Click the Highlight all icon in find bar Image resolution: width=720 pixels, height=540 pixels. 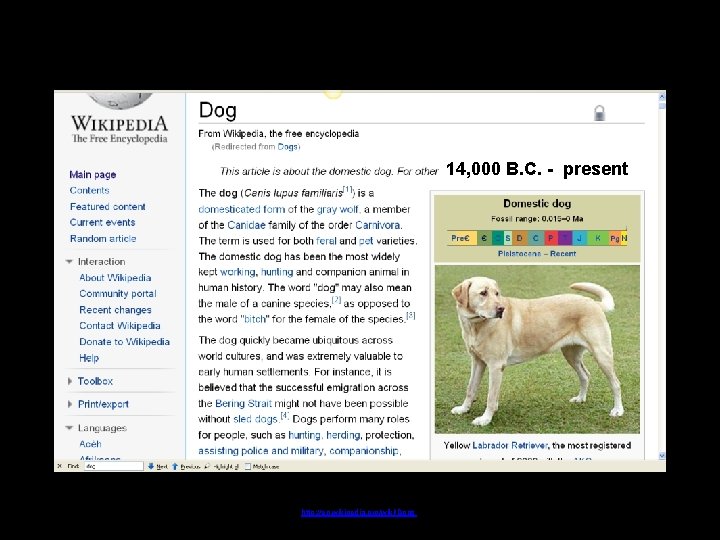coord(208,466)
